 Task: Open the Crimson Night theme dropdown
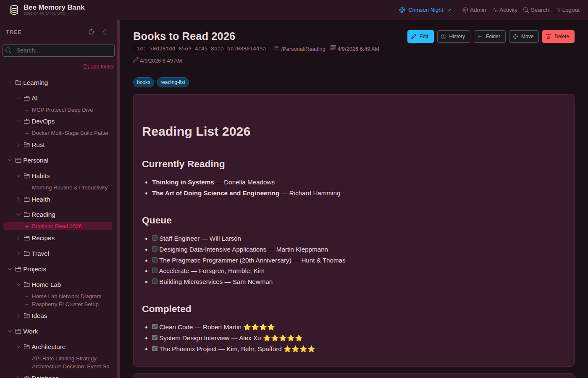click(425, 10)
